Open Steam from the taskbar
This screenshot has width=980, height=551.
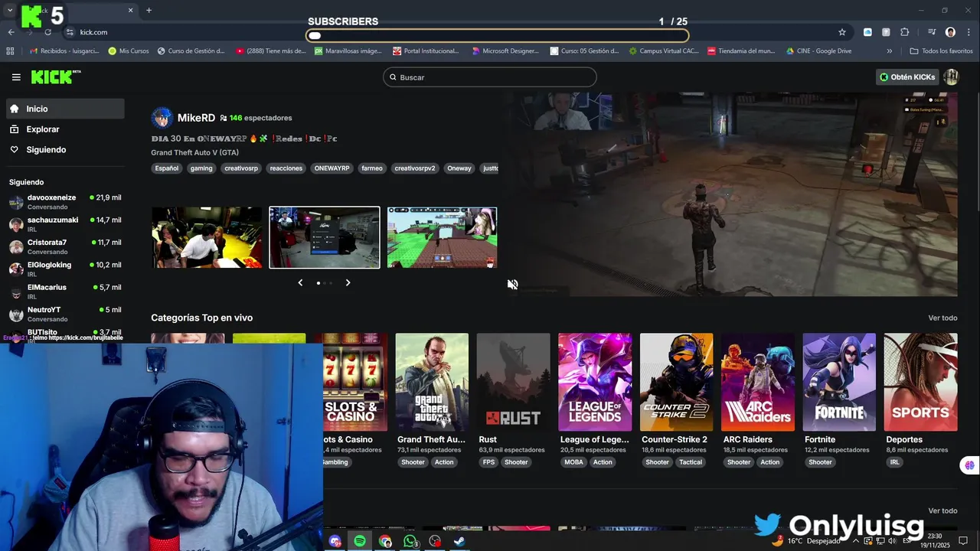[x=459, y=541]
